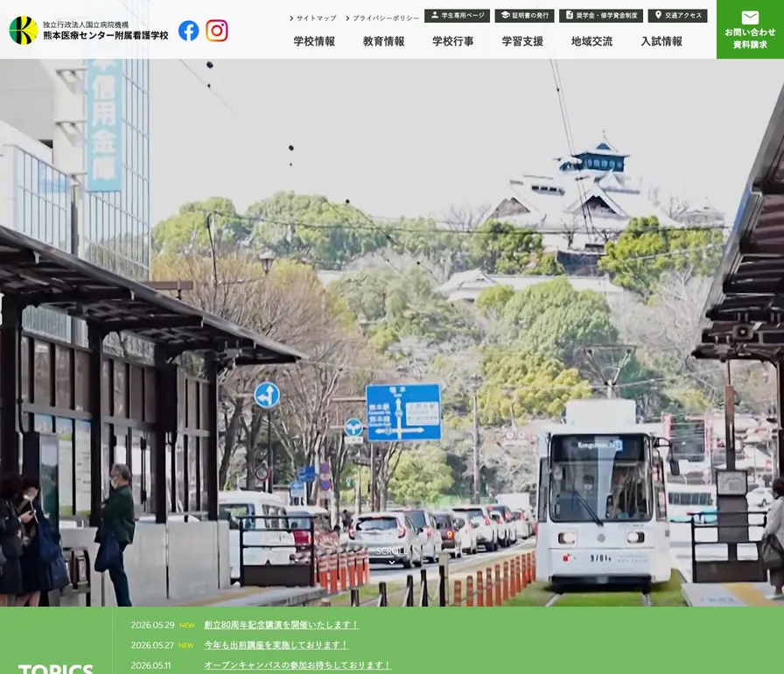
Task: Open topic オープンキャンパスの参加お待ちしております！
Action: [297, 665]
